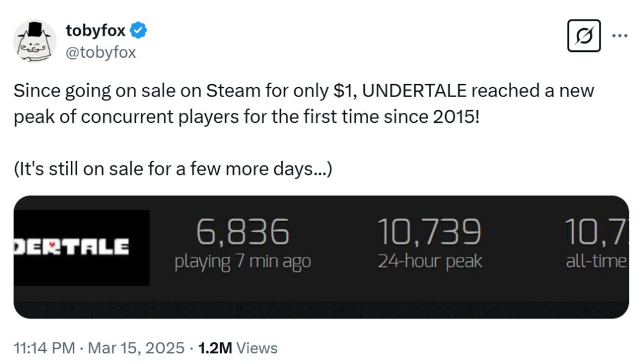Select the 6,836 playing stat
This screenshot has width=642, height=364.
[243, 231]
